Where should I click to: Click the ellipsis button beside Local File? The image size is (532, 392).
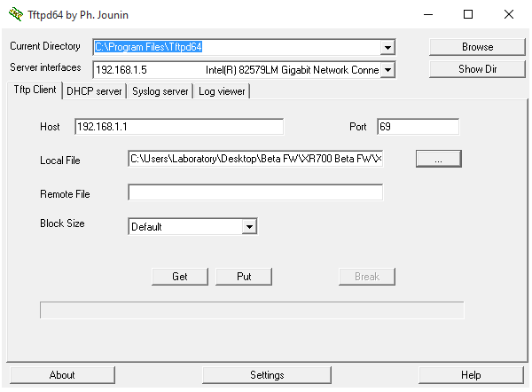[x=439, y=159]
